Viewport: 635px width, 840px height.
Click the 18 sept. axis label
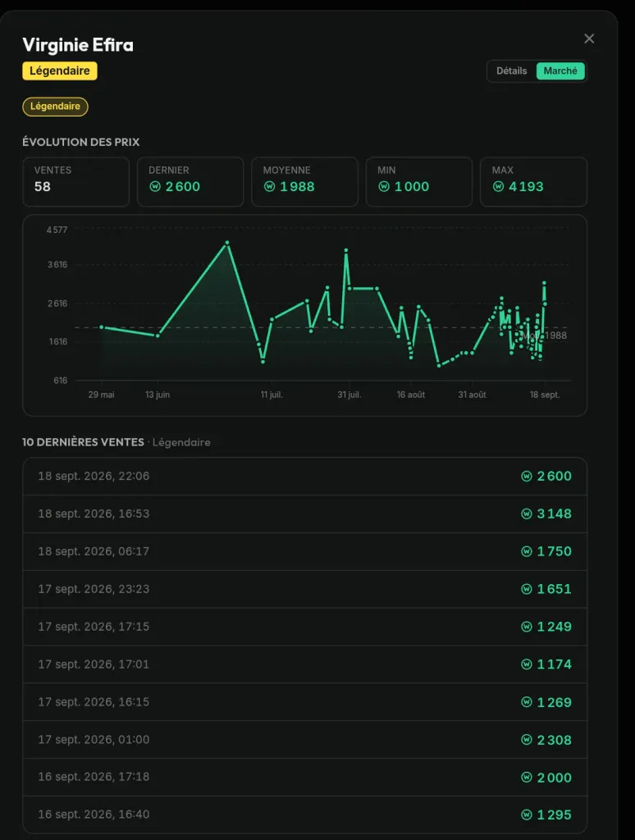[545, 395]
